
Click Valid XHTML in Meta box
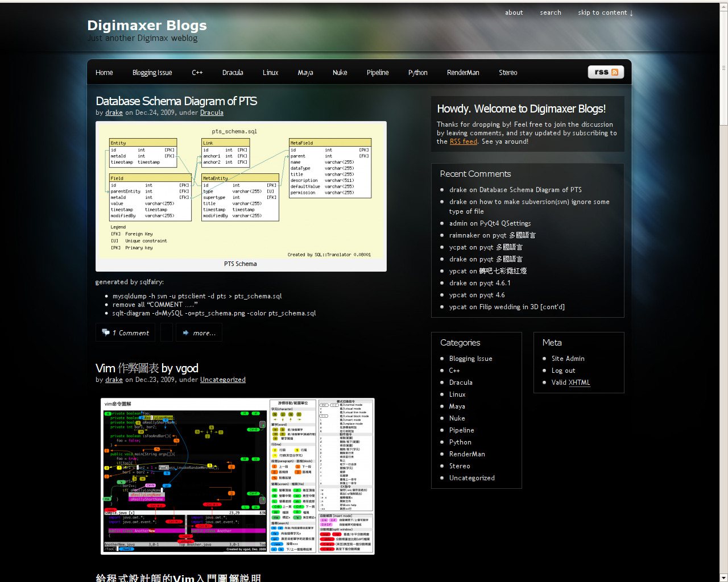click(571, 383)
